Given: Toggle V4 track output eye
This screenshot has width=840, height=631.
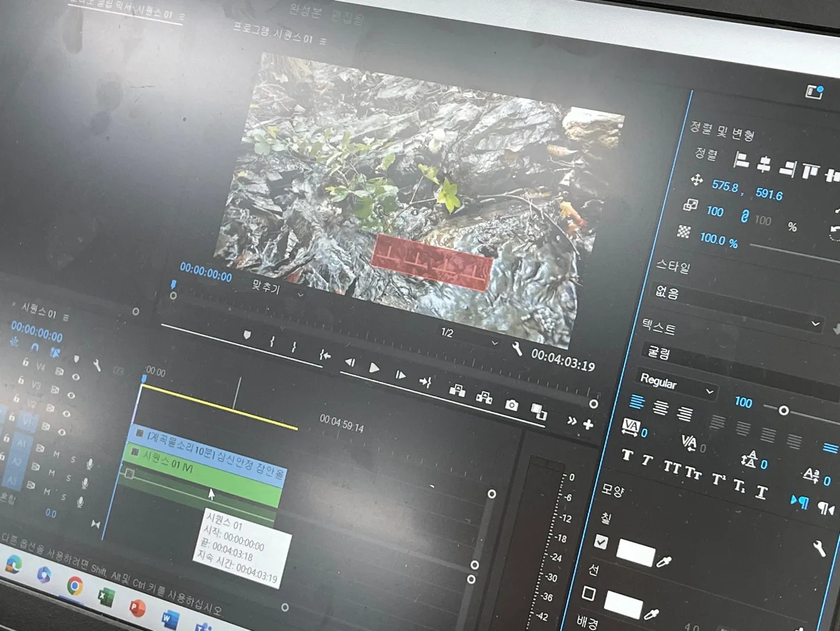Looking at the screenshot, I should point(76,377).
